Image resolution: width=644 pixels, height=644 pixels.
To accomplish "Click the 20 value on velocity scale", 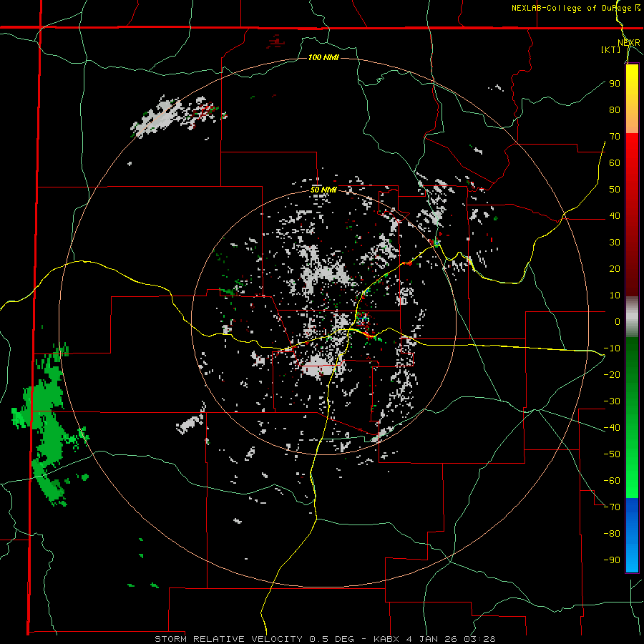I will pos(615,268).
